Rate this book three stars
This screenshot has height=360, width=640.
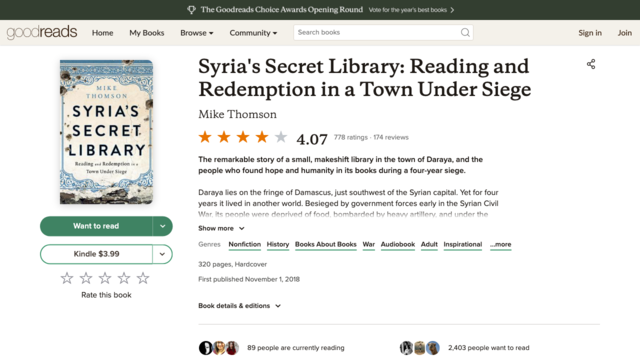105,278
